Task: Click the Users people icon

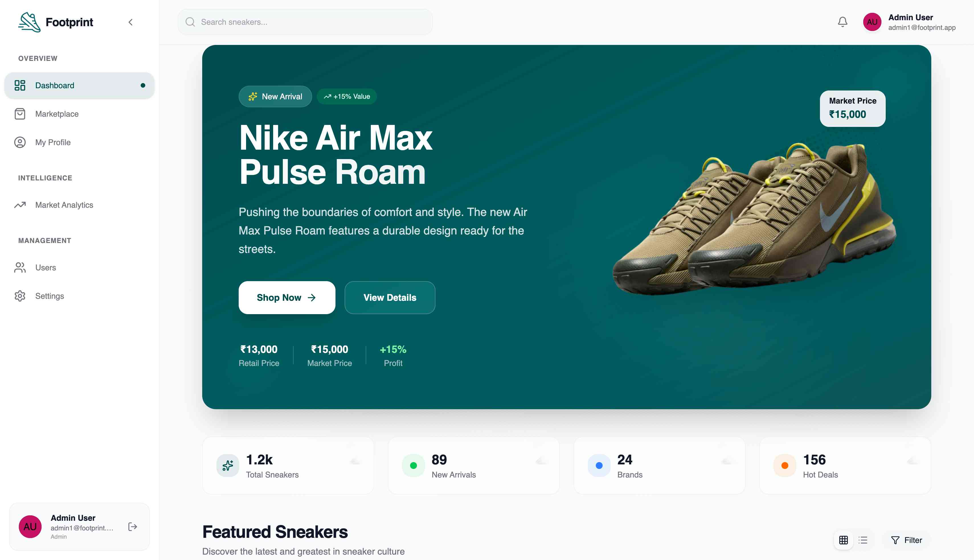Action: 20,267
